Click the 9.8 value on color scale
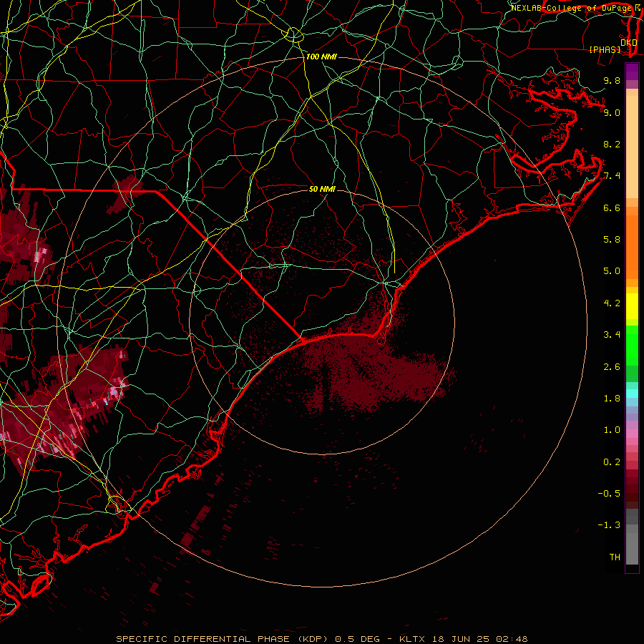The image size is (644, 644). 612,80
